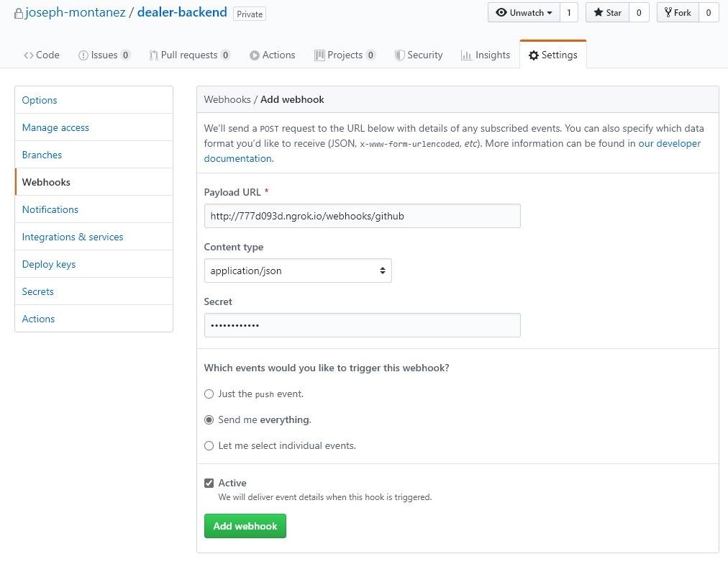Viewport: 728px width, 572px height.
Task: Open Notifications settings
Action: coord(94,210)
